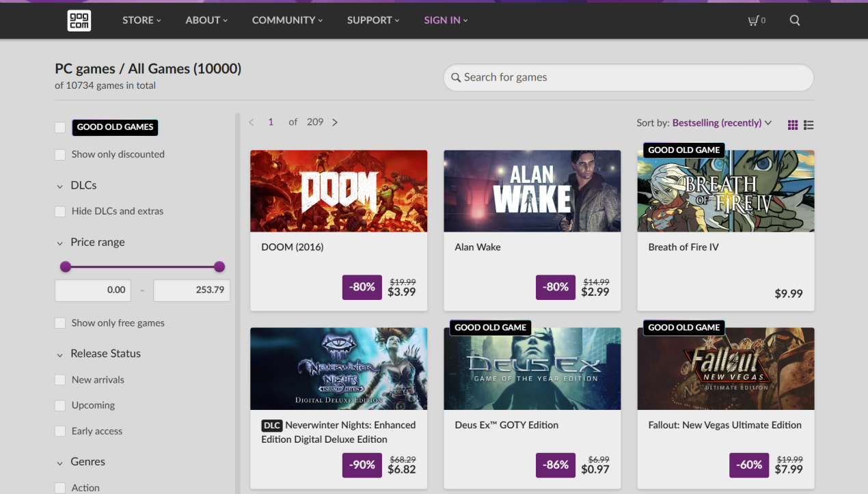The width and height of the screenshot is (868, 494).
Task: Open the Alan Wake title link
Action: point(478,247)
